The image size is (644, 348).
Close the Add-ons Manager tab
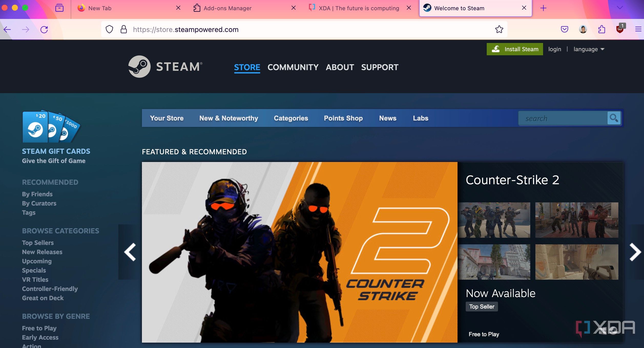pos(294,8)
